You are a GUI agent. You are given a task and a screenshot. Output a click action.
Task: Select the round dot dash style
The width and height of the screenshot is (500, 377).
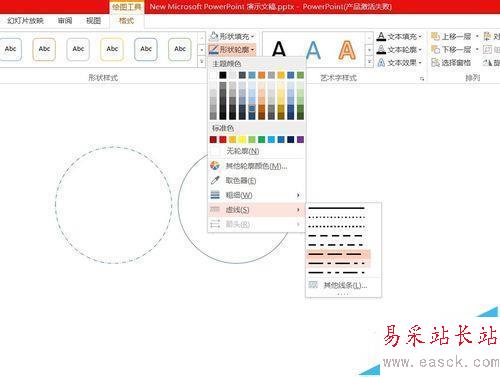[x=337, y=217]
